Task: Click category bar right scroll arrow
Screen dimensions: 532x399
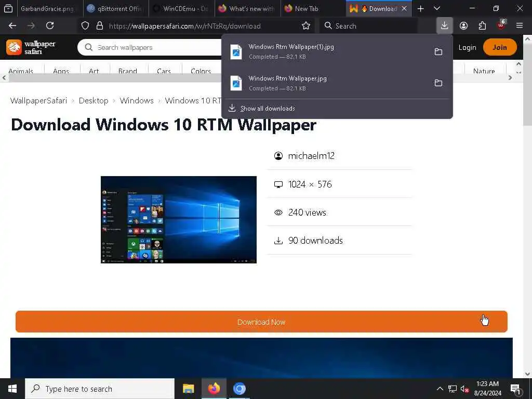Action: (x=510, y=78)
